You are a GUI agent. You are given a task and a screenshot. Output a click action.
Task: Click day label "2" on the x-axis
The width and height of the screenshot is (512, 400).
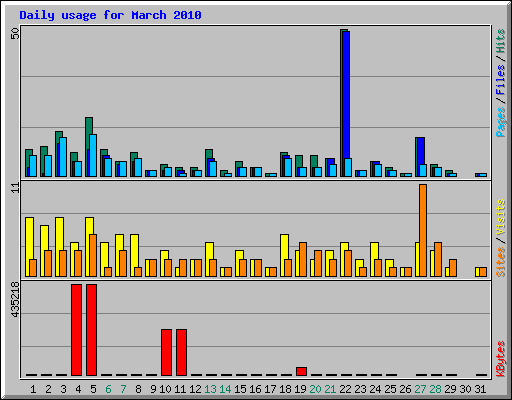(x=48, y=389)
